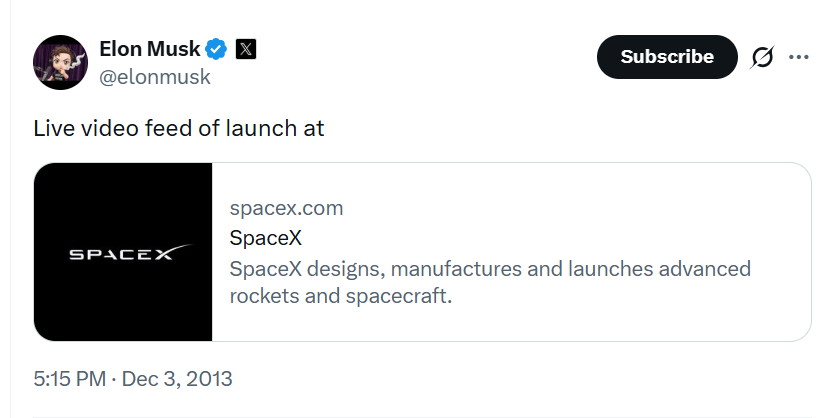
Task: Open Grok explain-this-post icon
Action: (x=762, y=57)
